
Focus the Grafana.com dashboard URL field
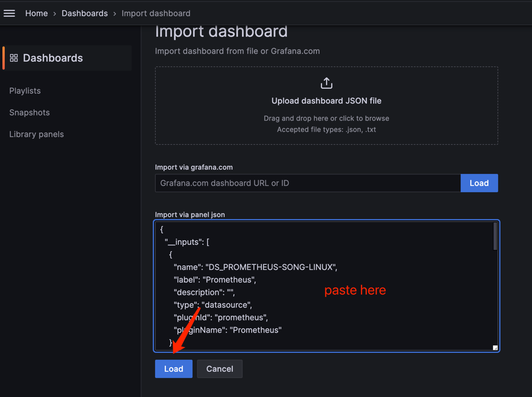308,183
